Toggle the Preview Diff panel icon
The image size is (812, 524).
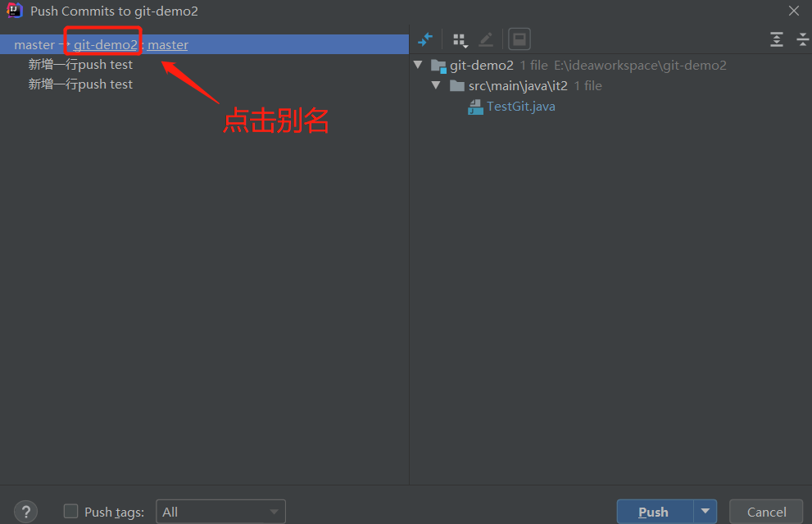[x=519, y=39]
